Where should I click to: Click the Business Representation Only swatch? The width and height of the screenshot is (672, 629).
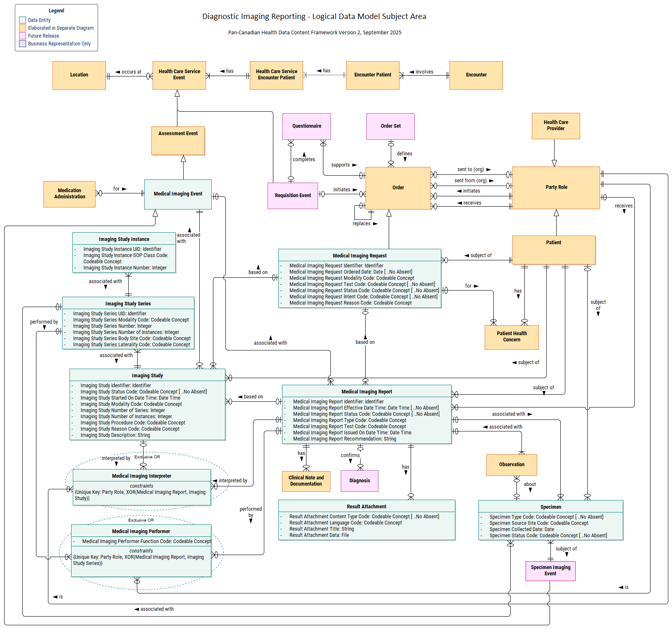[22, 44]
